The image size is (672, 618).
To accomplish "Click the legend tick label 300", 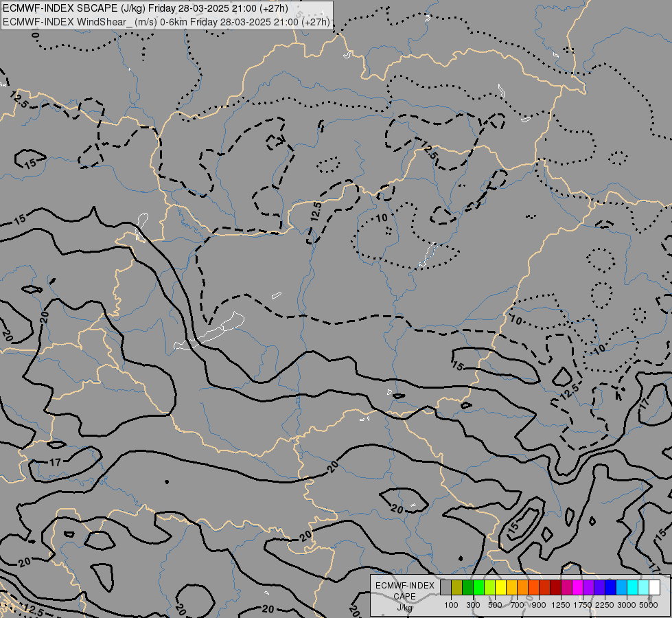I will [x=473, y=605].
